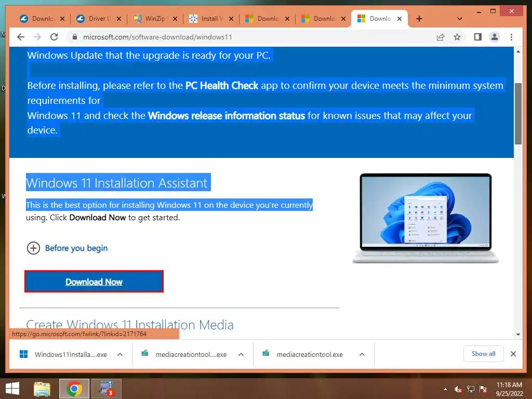Open PC Health Check link

point(221,86)
